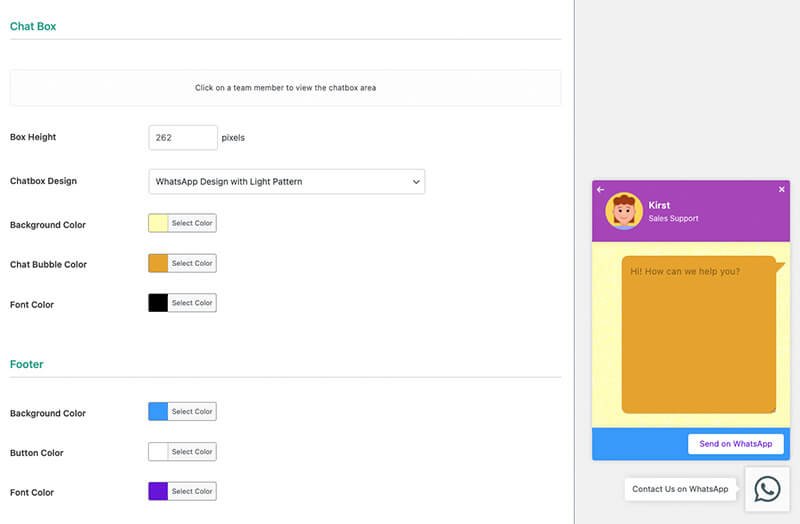Click the white Button Color swatch

click(158, 452)
